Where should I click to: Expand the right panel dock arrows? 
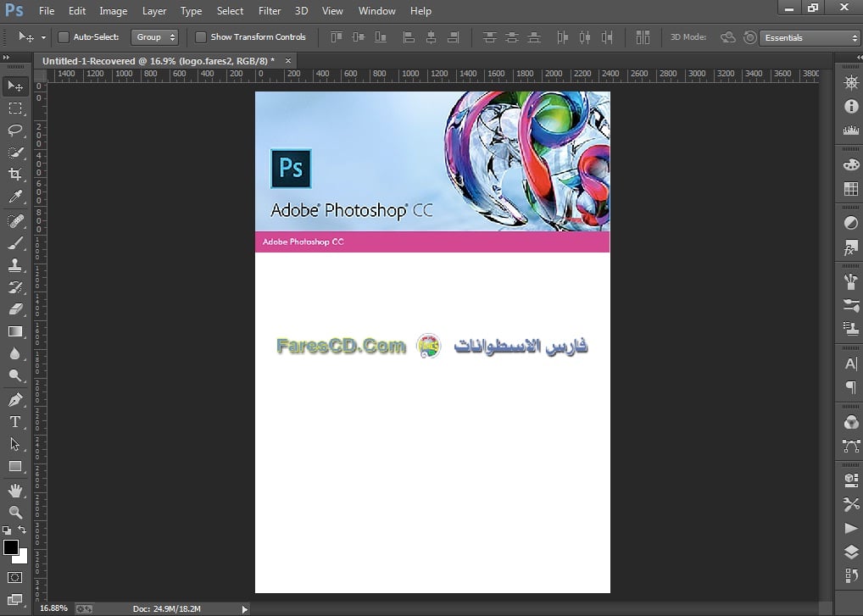(x=859, y=58)
